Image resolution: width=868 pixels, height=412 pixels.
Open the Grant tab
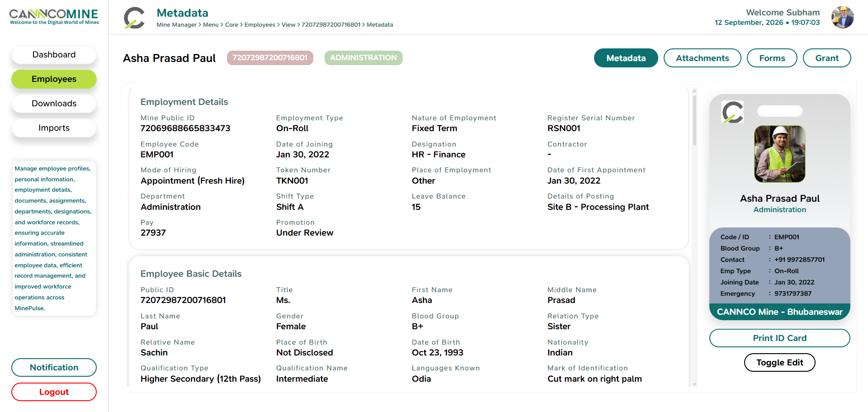(x=827, y=58)
